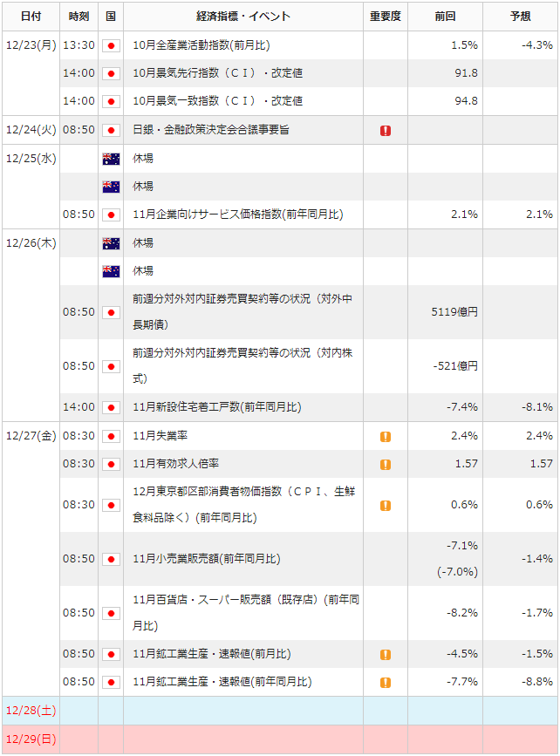Screen dimensions: 560x756
Task: Select date cell 12/28(土)
Action: click(x=31, y=711)
